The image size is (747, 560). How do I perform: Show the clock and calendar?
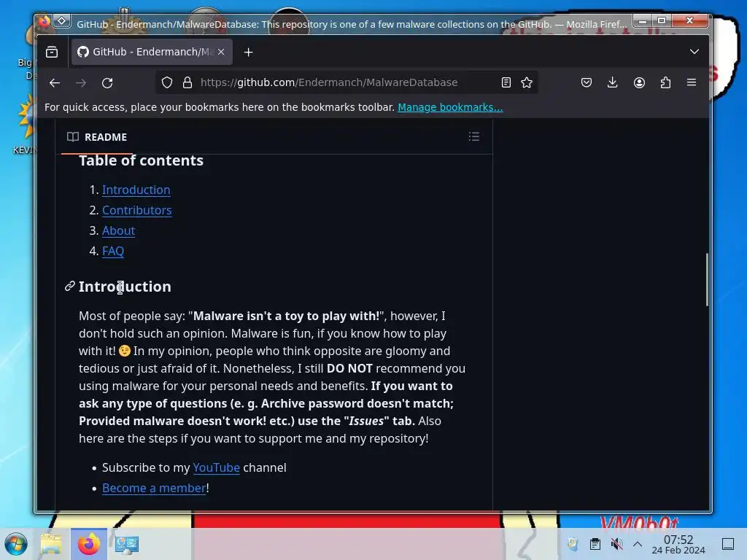[678, 544]
